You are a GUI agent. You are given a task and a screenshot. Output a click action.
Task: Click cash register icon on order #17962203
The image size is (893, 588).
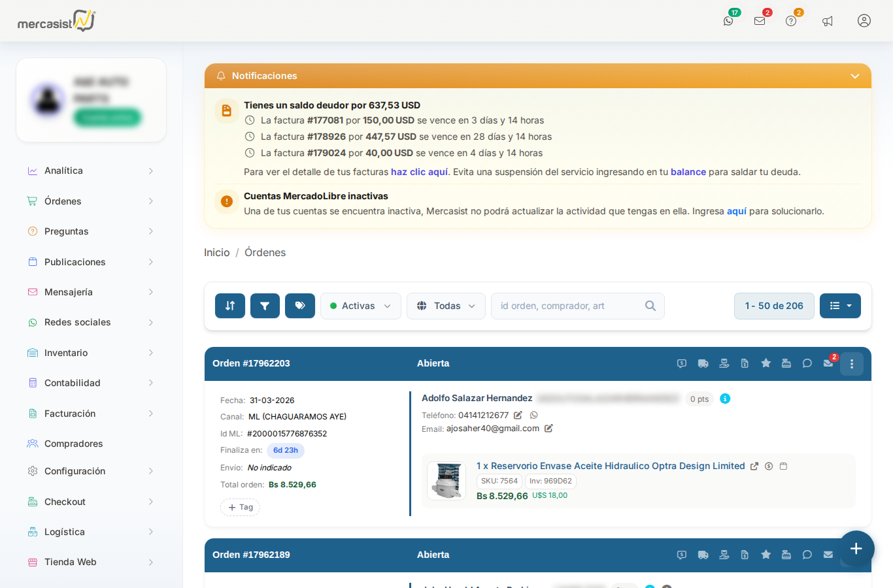(786, 363)
